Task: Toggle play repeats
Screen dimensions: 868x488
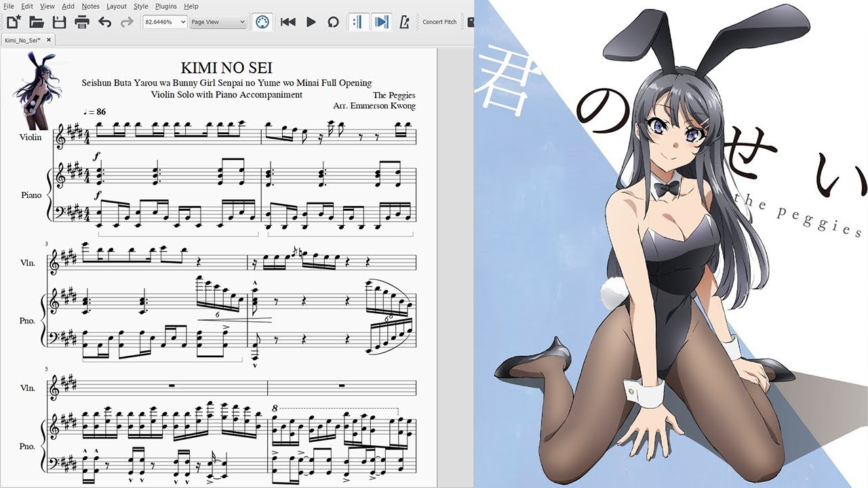Action: [x=358, y=22]
